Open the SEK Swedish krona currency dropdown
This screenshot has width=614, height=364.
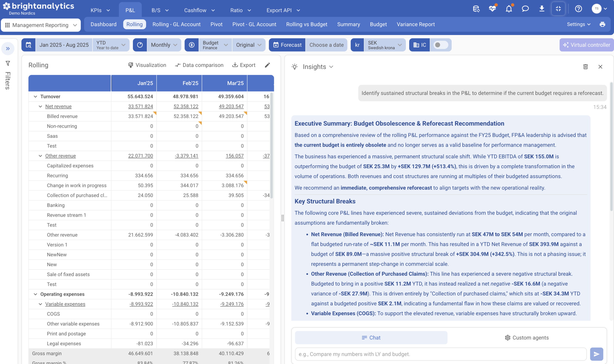pos(385,45)
